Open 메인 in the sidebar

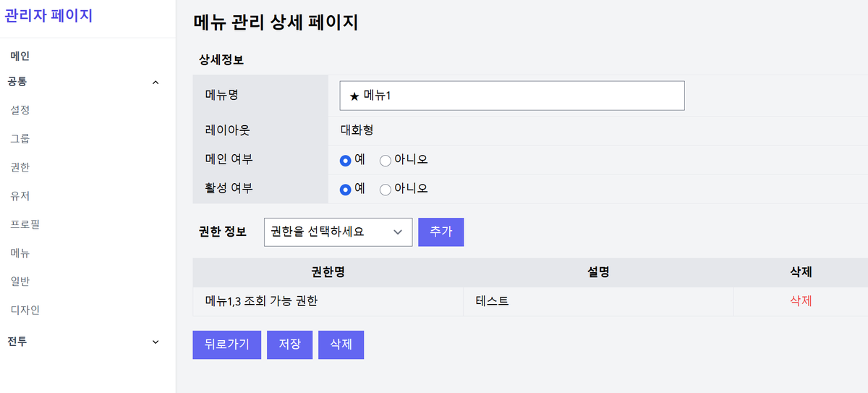tap(20, 56)
